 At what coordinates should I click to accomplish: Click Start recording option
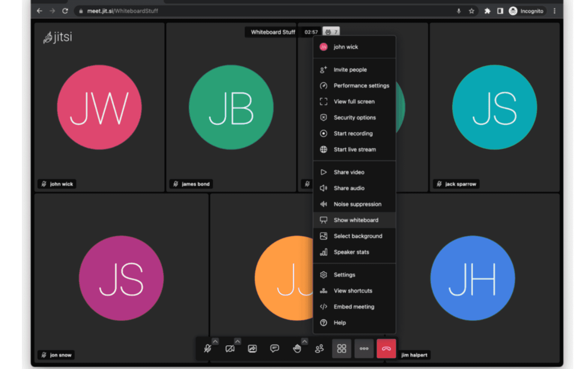(353, 133)
